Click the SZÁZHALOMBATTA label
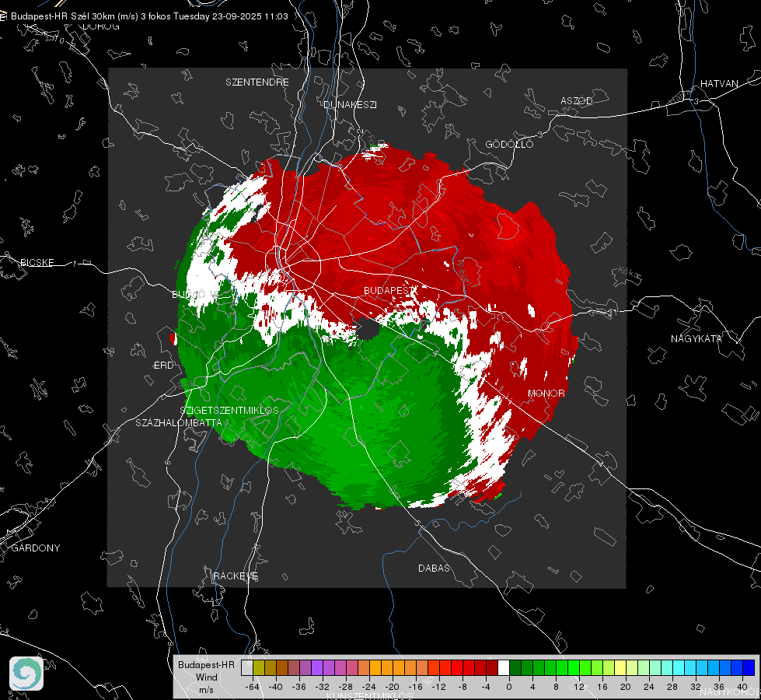This screenshot has height=700, width=761. coord(179,422)
